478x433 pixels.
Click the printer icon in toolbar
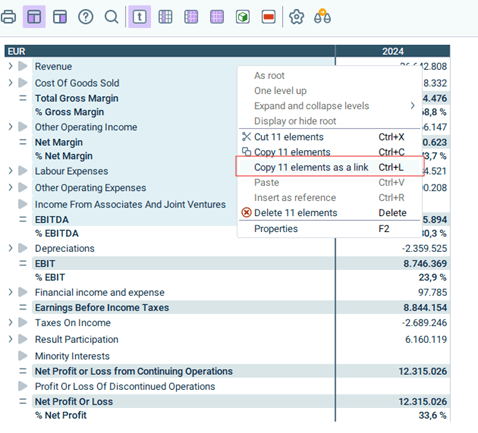tap(8, 17)
